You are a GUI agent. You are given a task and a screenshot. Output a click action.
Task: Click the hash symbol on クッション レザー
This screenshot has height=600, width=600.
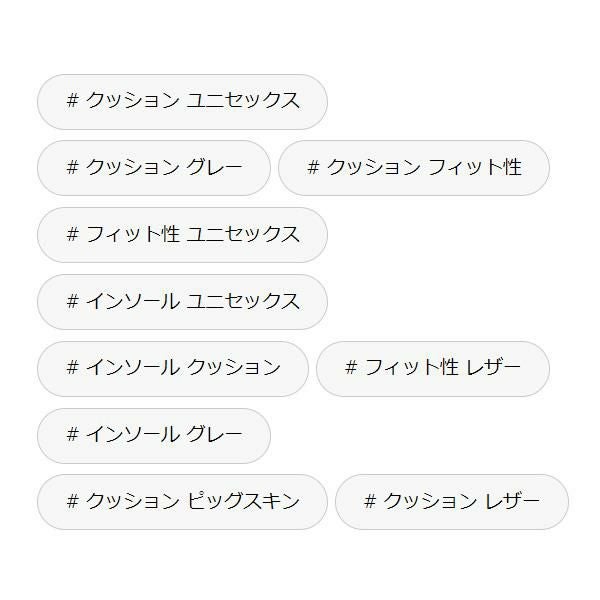coord(370,501)
